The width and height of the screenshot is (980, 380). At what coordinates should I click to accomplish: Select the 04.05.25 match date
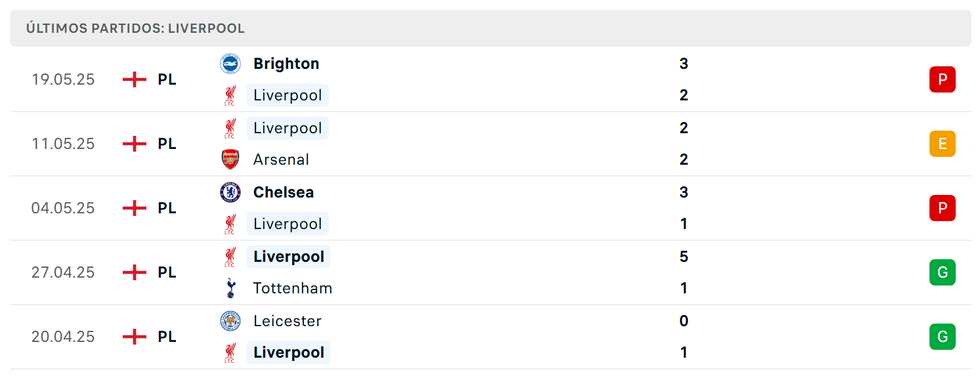pyautogui.click(x=63, y=208)
